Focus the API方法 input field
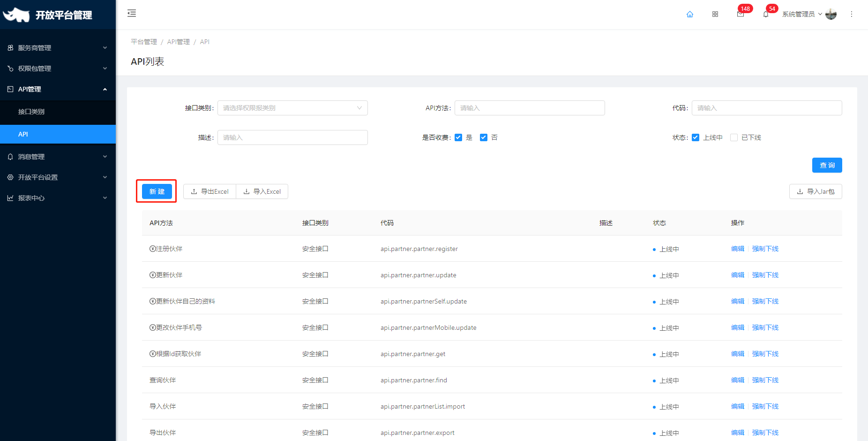The image size is (868, 441). [530, 108]
